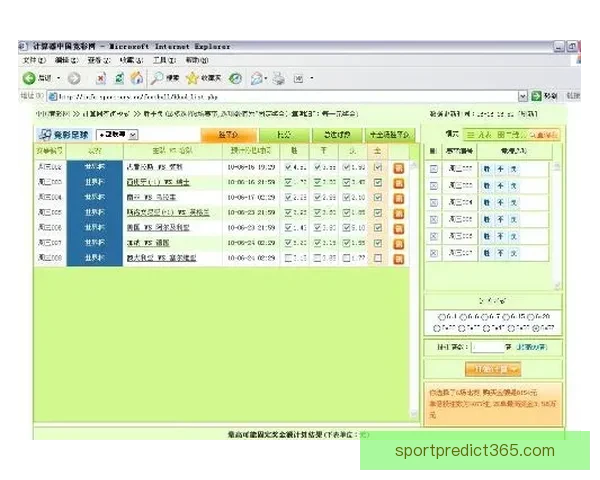This screenshot has height=480, width=600.
Task: Click the 胜 pick for 周三002 in selection panel
Action: coord(486,169)
